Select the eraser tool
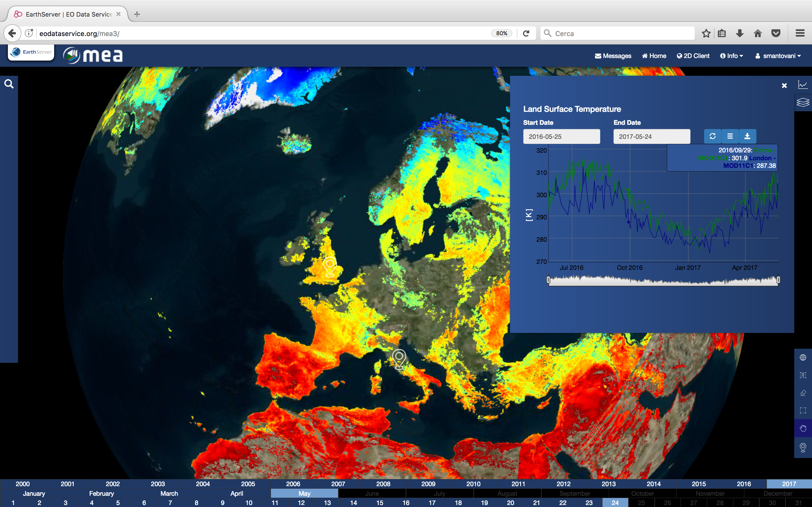The height and width of the screenshot is (507, 812). 803,393
